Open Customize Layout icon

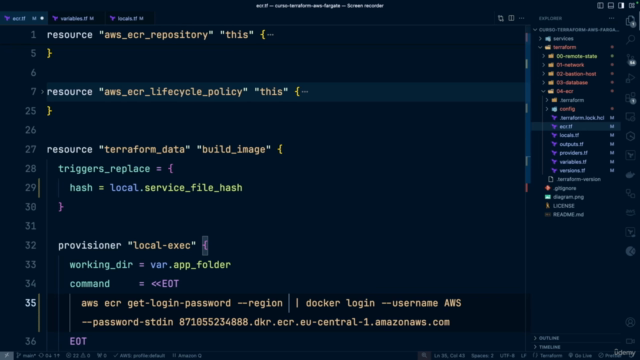coord(632,5)
